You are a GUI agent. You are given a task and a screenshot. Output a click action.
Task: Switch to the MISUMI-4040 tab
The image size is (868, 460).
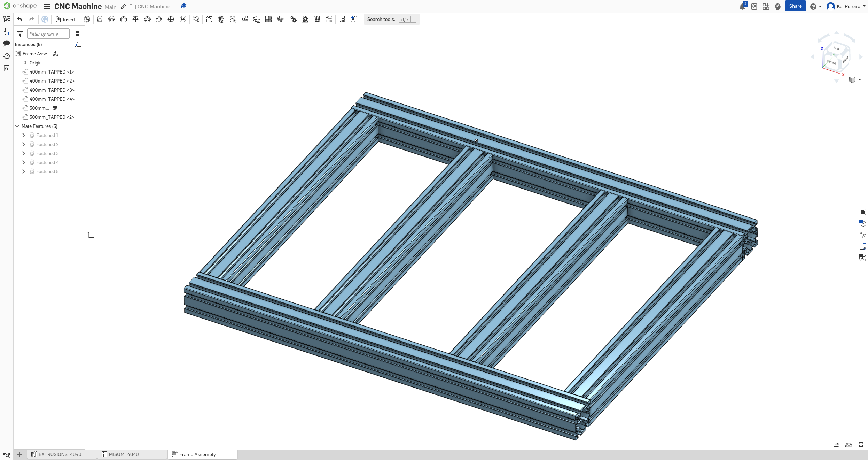[124, 454]
